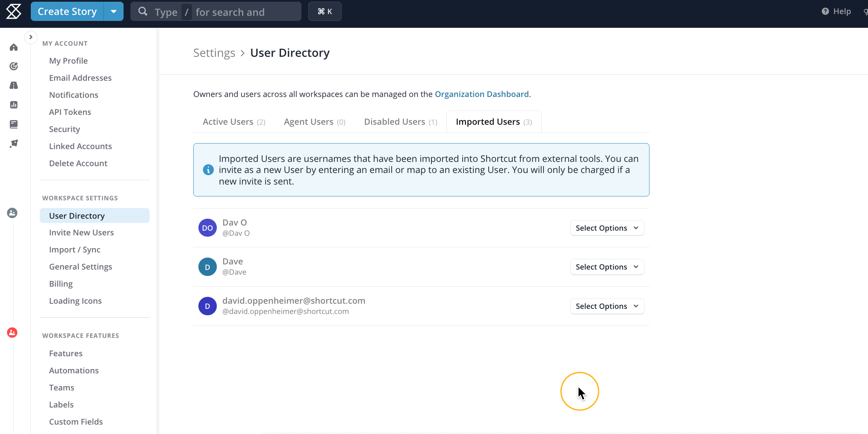The image size is (868, 434).
Task: Switch to the Agent Users tab
Action: click(x=314, y=122)
